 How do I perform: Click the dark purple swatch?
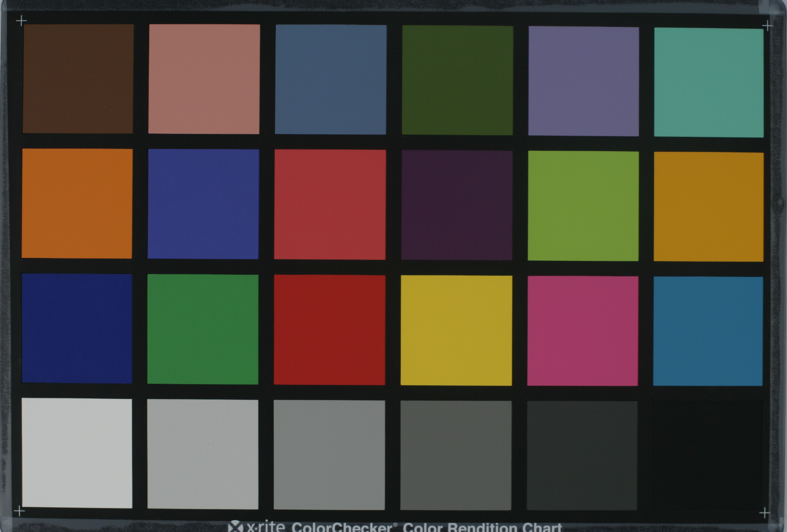[x=457, y=206]
